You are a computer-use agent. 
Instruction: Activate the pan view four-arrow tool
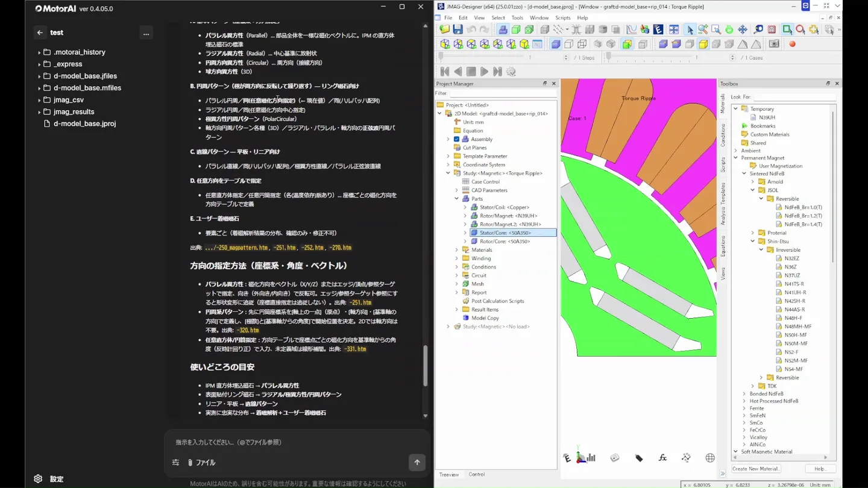point(743,30)
